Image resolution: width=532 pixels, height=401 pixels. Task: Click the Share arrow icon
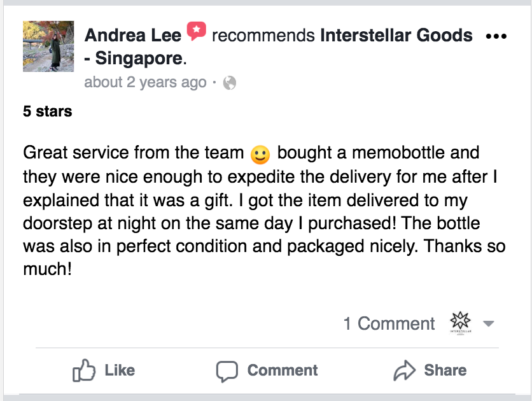point(404,370)
